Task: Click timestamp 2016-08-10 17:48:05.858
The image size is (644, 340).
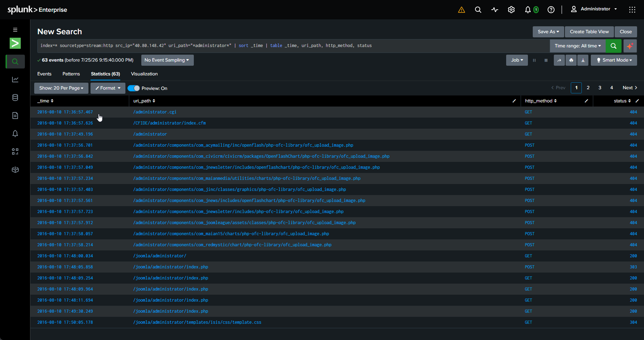Action: pyautogui.click(x=65, y=267)
